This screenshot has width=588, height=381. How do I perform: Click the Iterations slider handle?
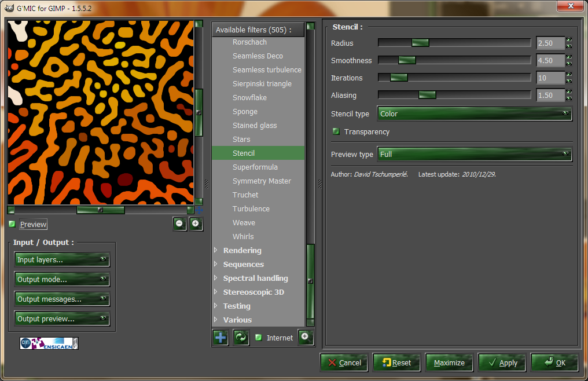[399, 78]
